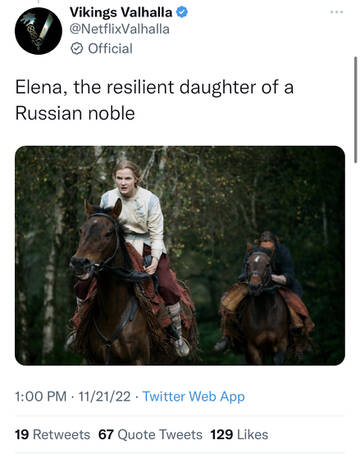Click the 11/21/22 date
This screenshot has width=360, height=454.
[104, 396]
